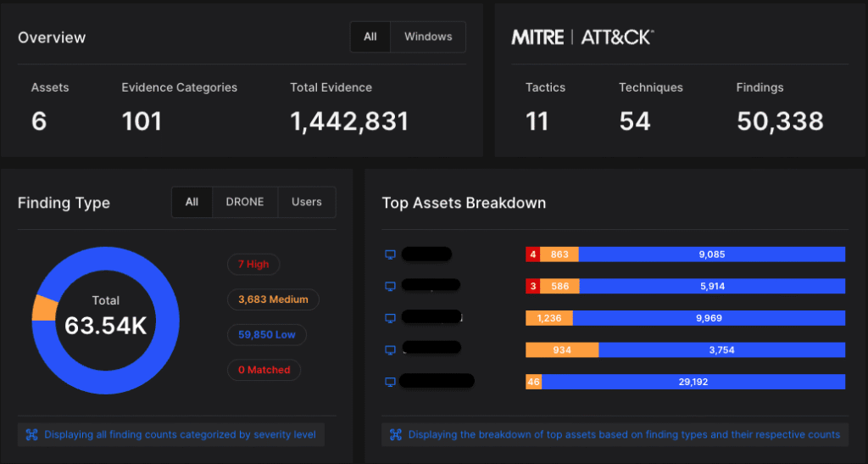The width and height of the screenshot is (868, 464).
Task: Switch Finding Type to the Users tab
Action: tap(306, 202)
